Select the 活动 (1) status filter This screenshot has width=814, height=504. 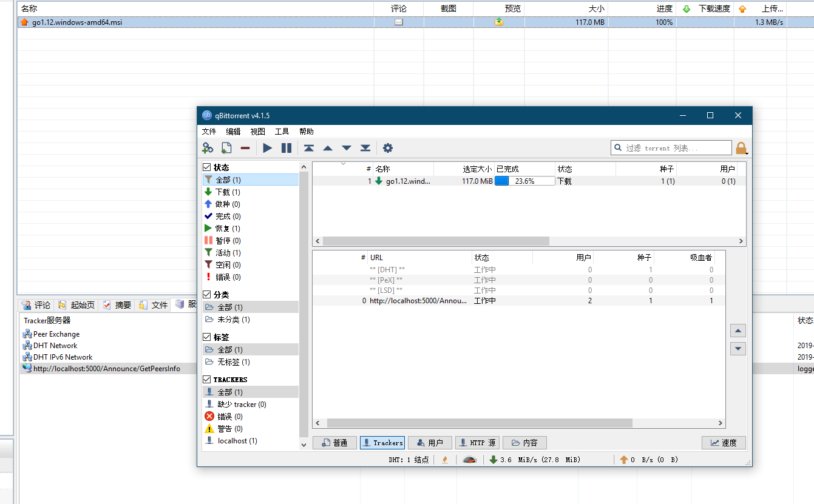[251, 253]
